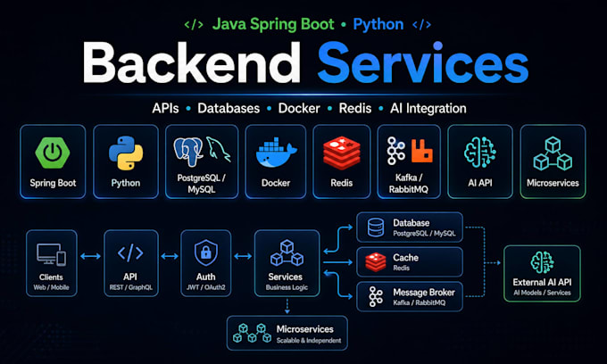Click the 'Microservices' label in the top-row card

[553, 183]
